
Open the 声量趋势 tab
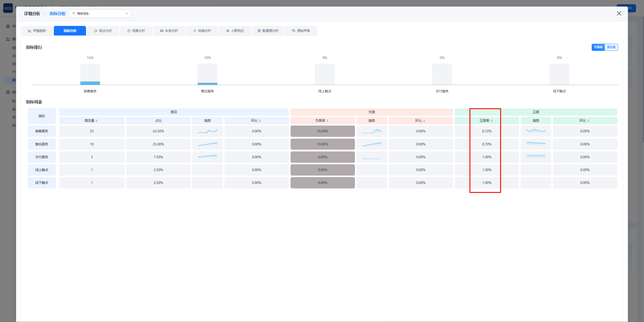point(37,31)
